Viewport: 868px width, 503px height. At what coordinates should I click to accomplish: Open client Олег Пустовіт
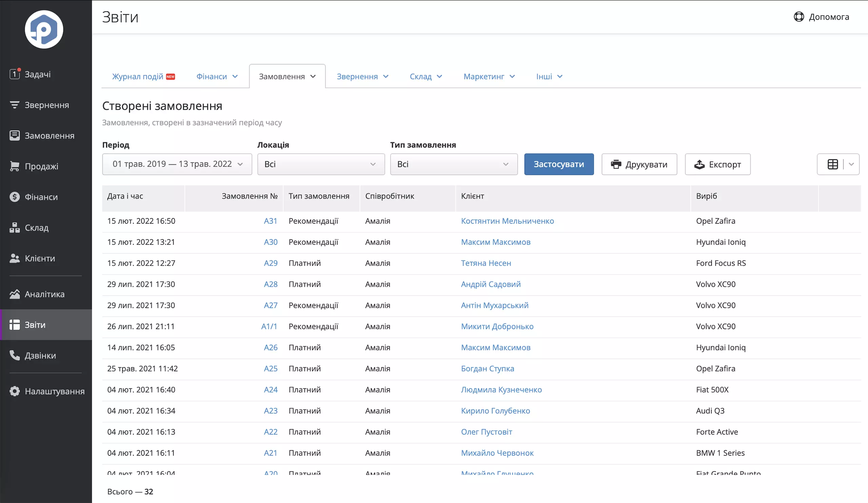pos(486,432)
